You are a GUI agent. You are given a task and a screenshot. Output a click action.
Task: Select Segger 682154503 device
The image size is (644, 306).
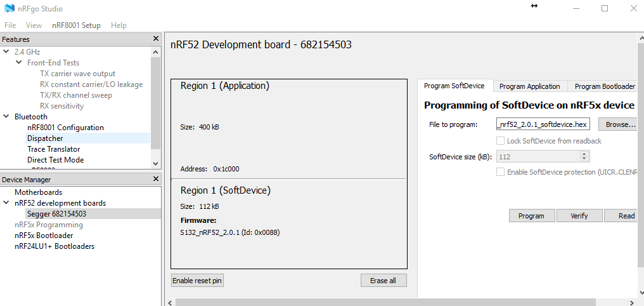(x=56, y=214)
